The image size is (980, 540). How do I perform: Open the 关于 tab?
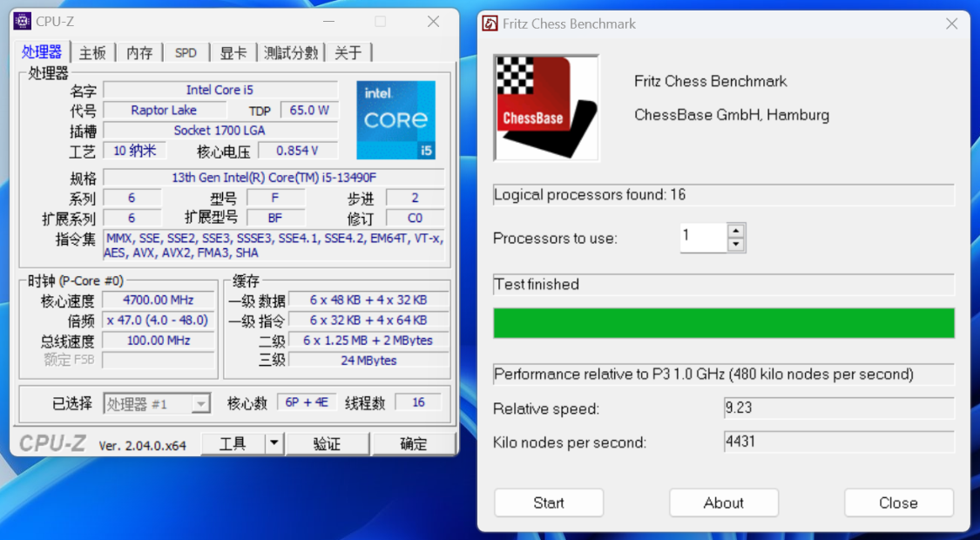point(348,53)
